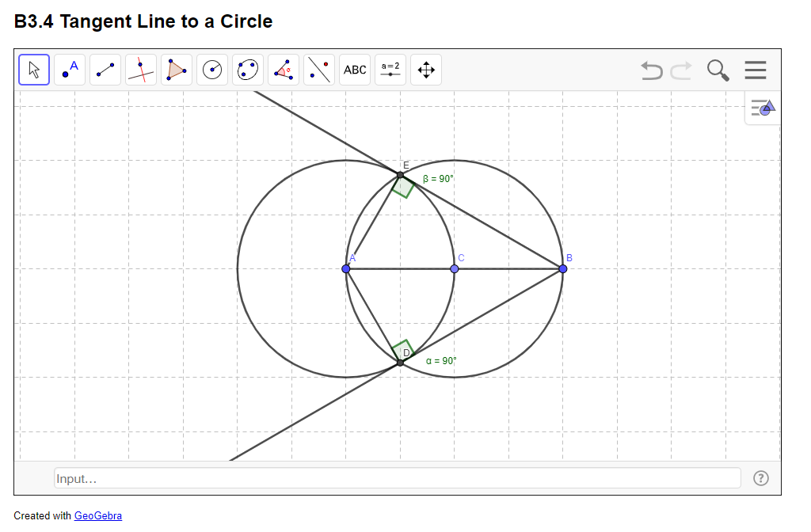Open the hamburger main menu
The width and height of the screenshot is (811, 532).
tap(756, 70)
